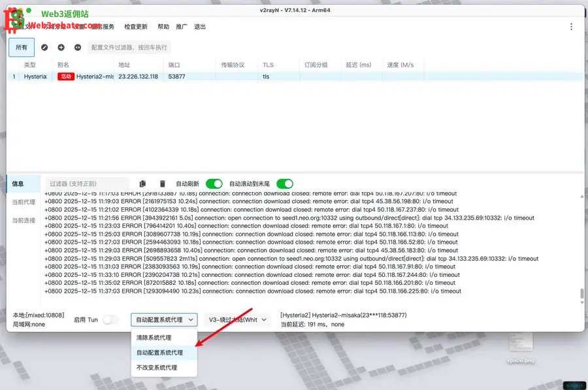588x390 pixels.
Task: Click the 延迟 (ms) column header
Action: pos(358,65)
